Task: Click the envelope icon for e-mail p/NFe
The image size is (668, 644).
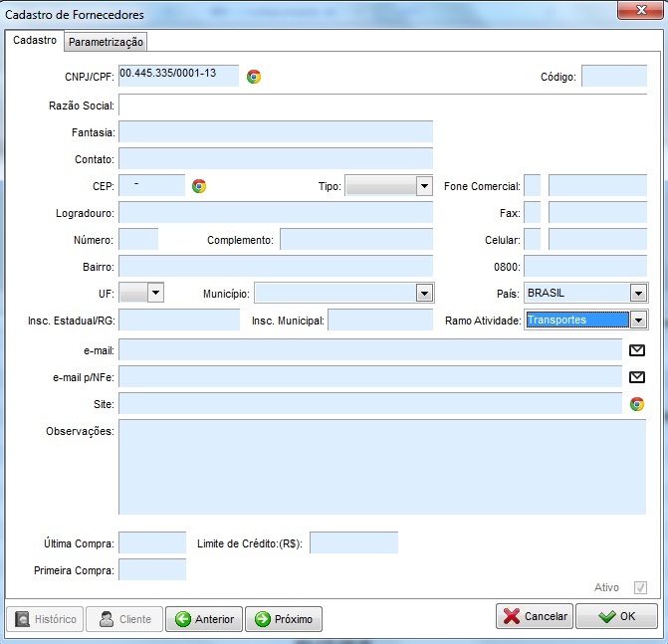Action: pyautogui.click(x=637, y=377)
